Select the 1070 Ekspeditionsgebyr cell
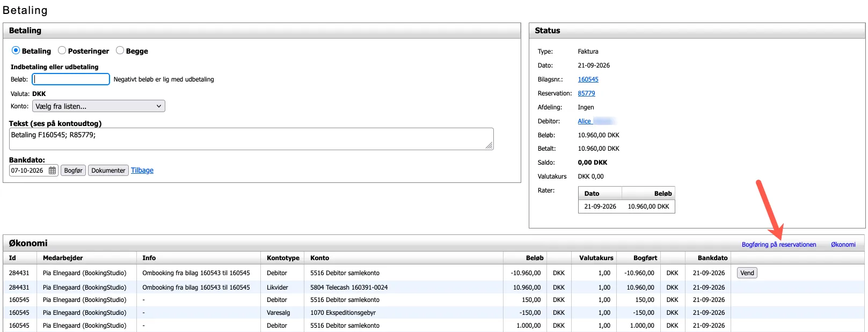Viewport: 868px width, 332px height. [343, 313]
